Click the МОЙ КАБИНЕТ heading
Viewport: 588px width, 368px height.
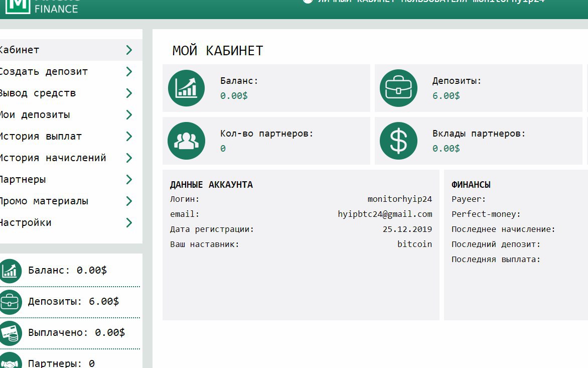point(218,51)
